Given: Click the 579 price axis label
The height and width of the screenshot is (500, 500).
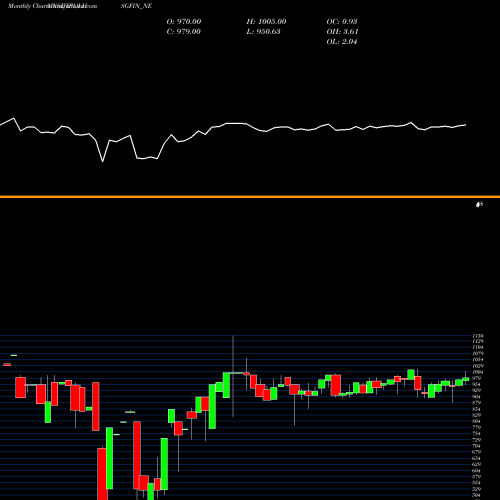Looking at the screenshot, I should tap(477, 477).
